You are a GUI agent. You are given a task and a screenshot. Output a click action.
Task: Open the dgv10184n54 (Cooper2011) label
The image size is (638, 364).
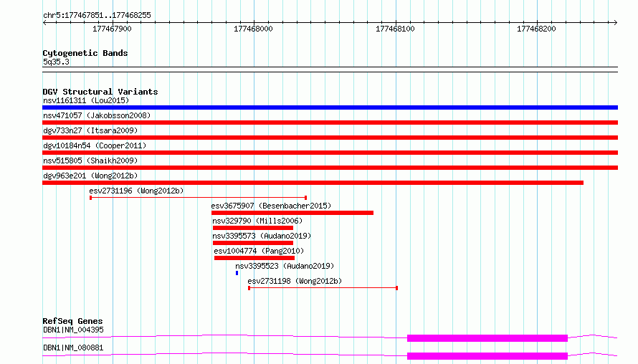(x=95, y=145)
